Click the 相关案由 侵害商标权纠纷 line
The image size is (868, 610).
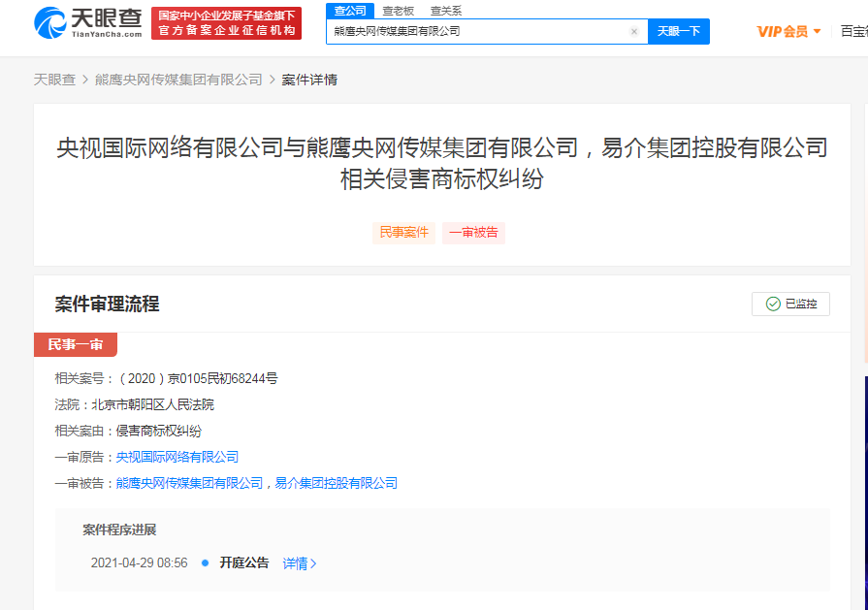point(128,431)
